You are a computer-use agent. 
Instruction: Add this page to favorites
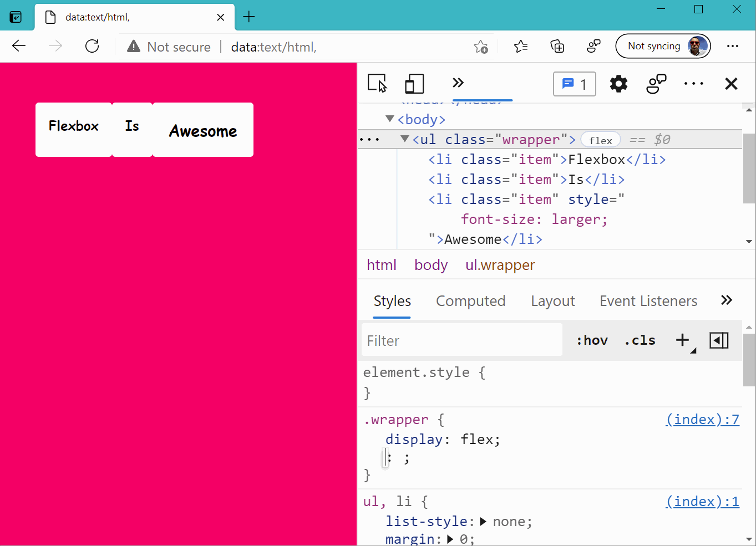coord(481,47)
